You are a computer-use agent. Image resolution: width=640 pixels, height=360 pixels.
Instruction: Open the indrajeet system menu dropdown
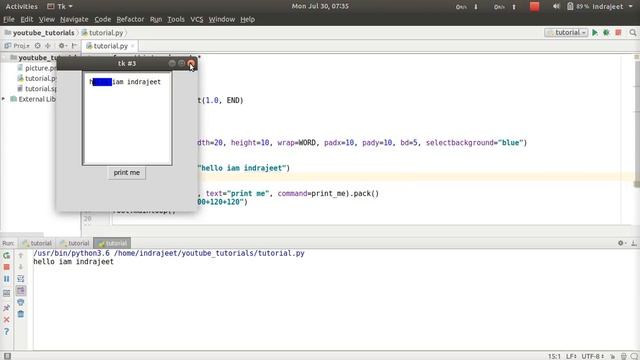pos(612,7)
